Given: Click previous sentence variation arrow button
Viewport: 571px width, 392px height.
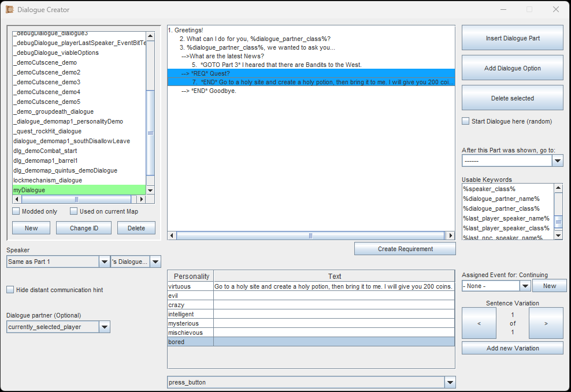Looking at the screenshot, I should pyautogui.click(x=479, y=323).
